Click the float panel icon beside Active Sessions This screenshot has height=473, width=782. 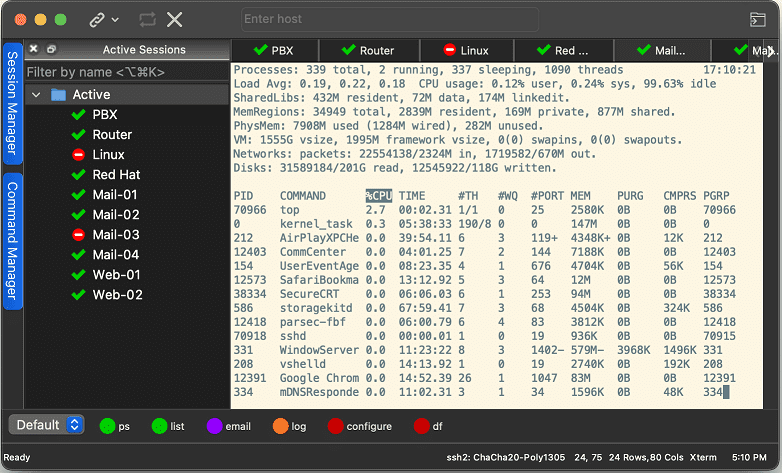(51, 49)
